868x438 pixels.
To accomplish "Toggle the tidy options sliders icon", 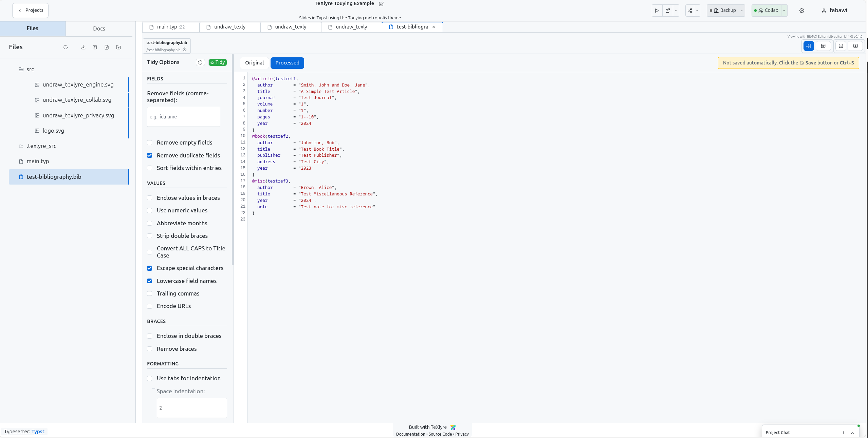I will click(809, 46).
